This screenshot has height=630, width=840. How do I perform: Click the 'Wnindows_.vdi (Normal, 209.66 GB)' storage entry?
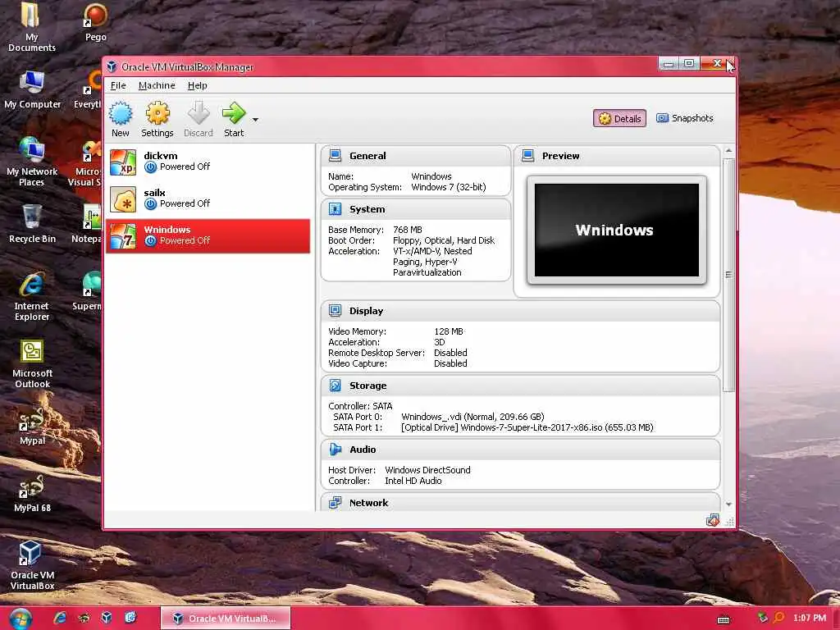coord(472,417)
